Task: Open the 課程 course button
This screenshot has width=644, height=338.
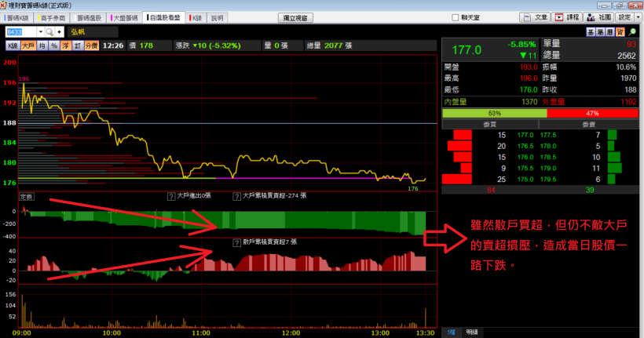Action: click(x=567, y=17)
